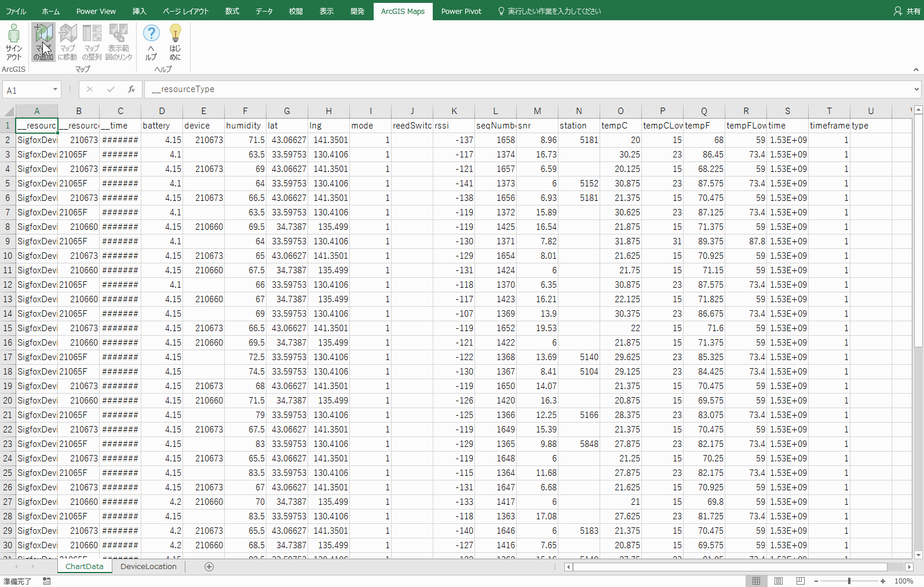Click the sheet tab scroll right arrow
Image resolution: width=924 pixels, height=587 pixels.
pyautogui.click(x=32, y=567)
